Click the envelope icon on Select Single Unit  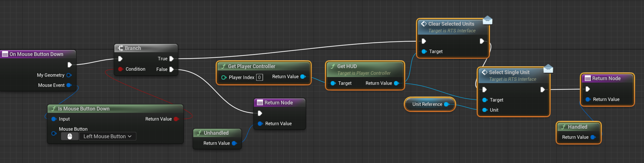(548, 69)
